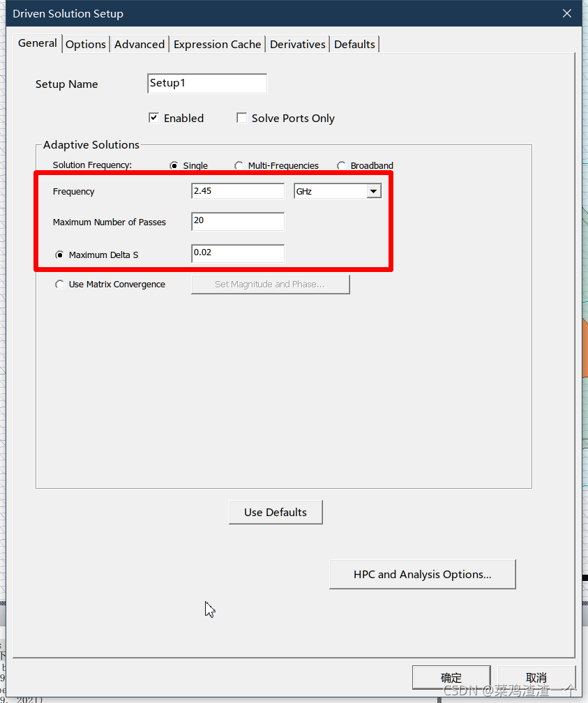Select Multi-Frequencies radio option
Viewport: 588px width, 703px height.
click(239, 165)
